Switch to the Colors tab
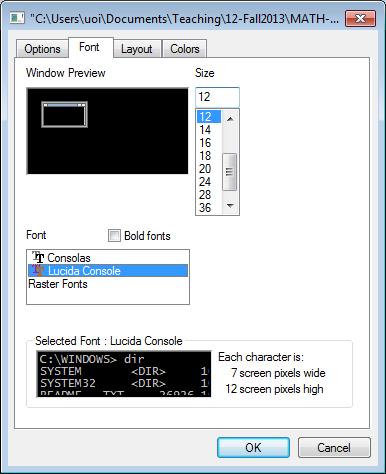This screenshot has width=386, height=474. (185, 49)
